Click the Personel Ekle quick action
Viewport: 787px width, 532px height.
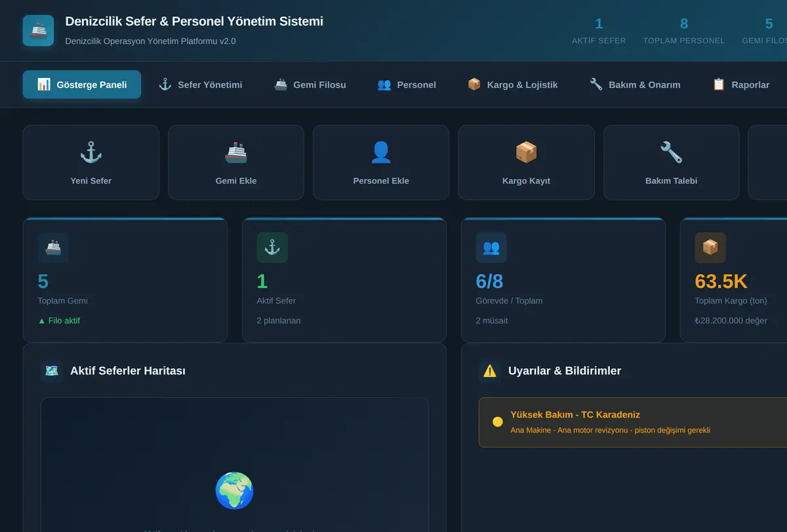coord(381,163)
